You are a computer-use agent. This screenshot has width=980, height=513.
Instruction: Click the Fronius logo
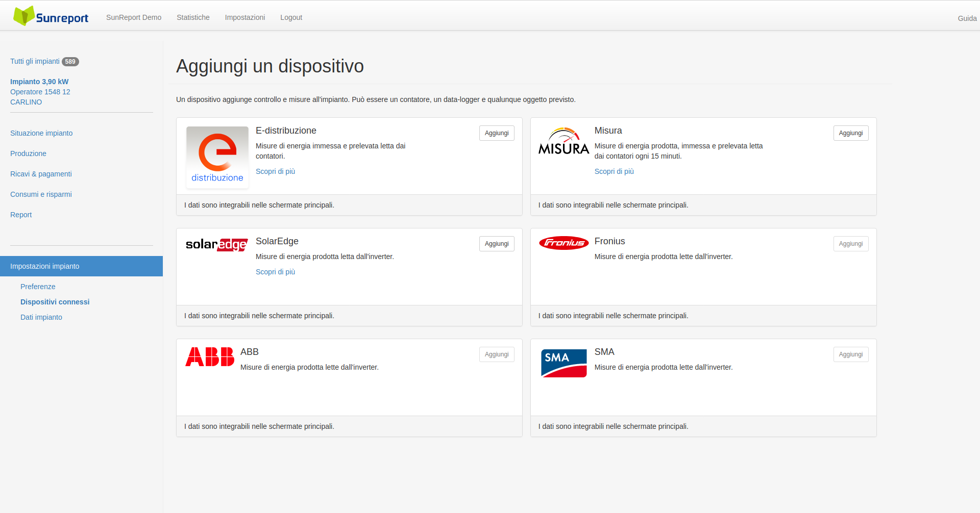click(x=564, y=243)
